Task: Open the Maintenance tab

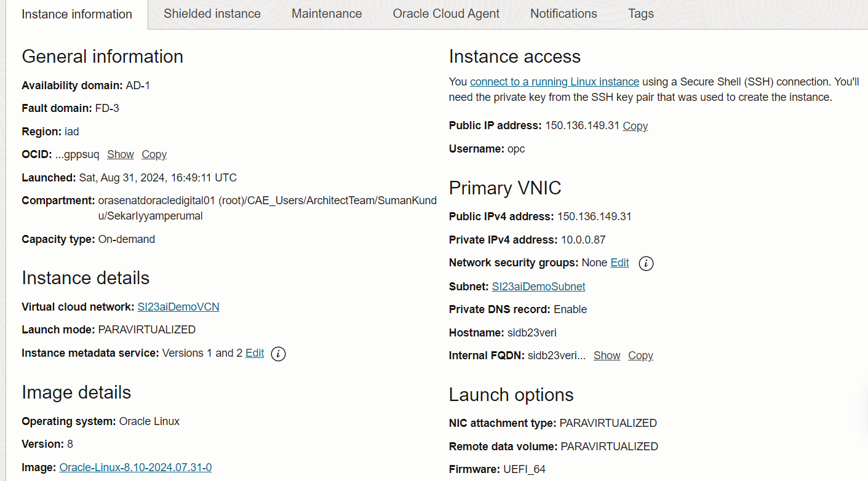Action: click(x=326, y=14)
